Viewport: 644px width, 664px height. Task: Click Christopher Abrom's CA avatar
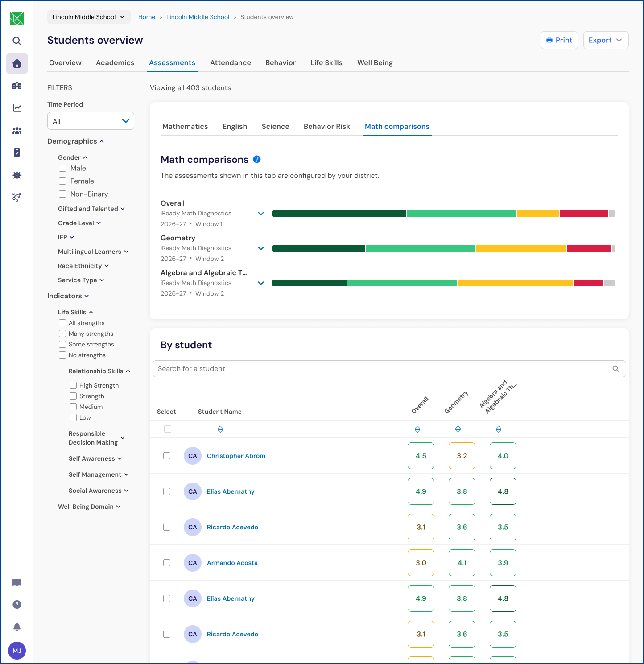coord(193,456)
